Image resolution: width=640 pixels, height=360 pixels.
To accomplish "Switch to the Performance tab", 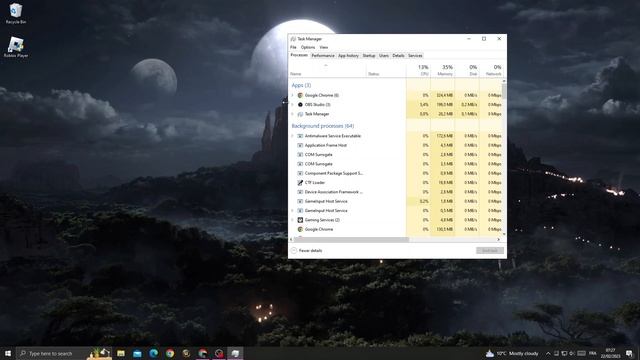I will (323, 56).
